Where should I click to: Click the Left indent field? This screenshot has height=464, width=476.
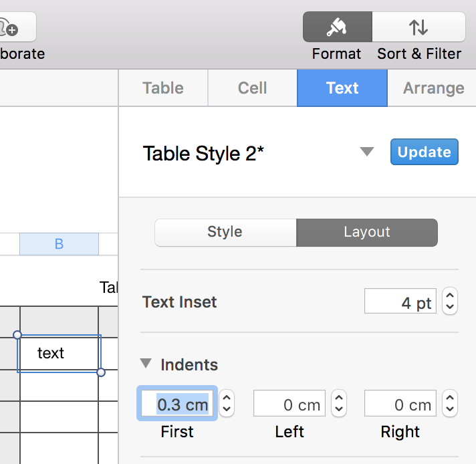289,404
